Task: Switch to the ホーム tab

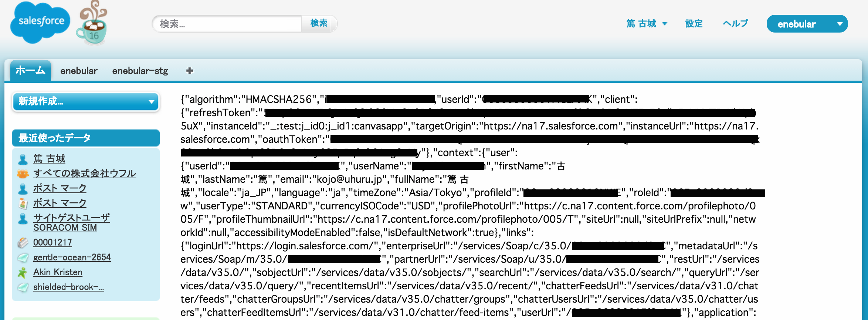Action: 30,70
